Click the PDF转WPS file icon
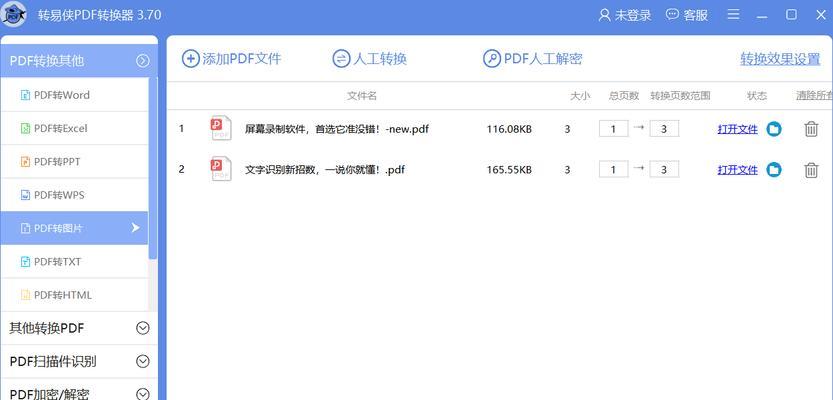 tap(25, 195)
